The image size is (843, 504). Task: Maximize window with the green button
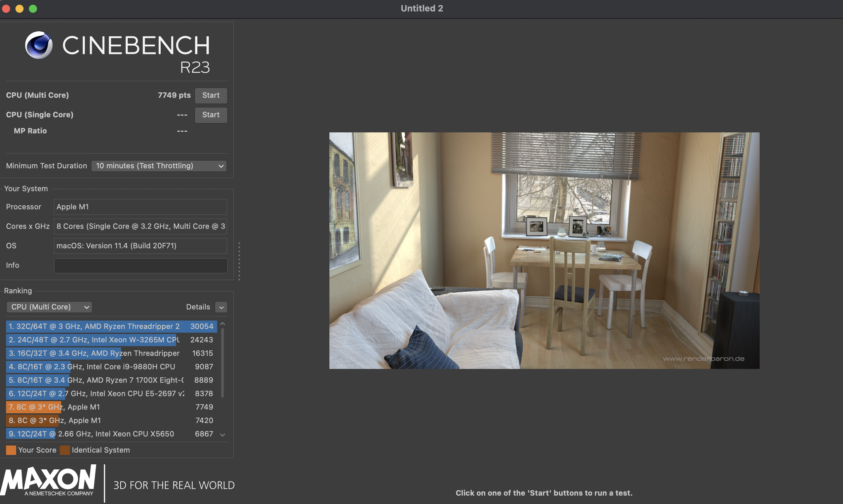(33, 8)
